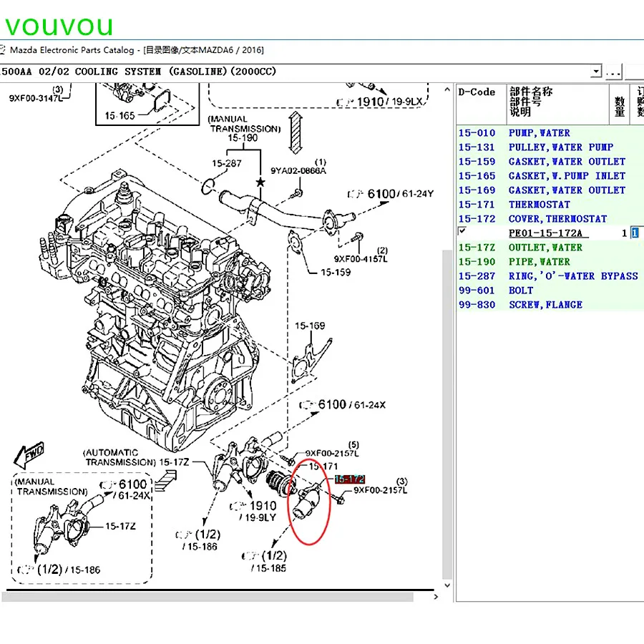Click highlighted 15-172 callout in diagram
The width and height of the screenshot is (644, 644).
point(349,479)
